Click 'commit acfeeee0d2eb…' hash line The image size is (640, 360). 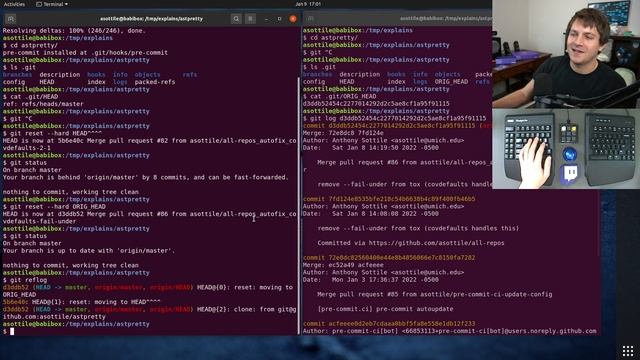(389, 324)
